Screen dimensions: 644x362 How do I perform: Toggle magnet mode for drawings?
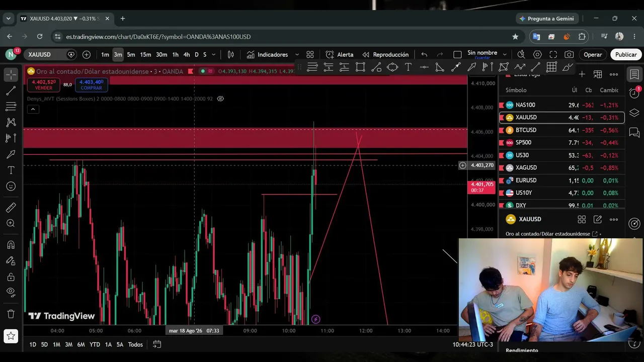click(x=11, y=245)
